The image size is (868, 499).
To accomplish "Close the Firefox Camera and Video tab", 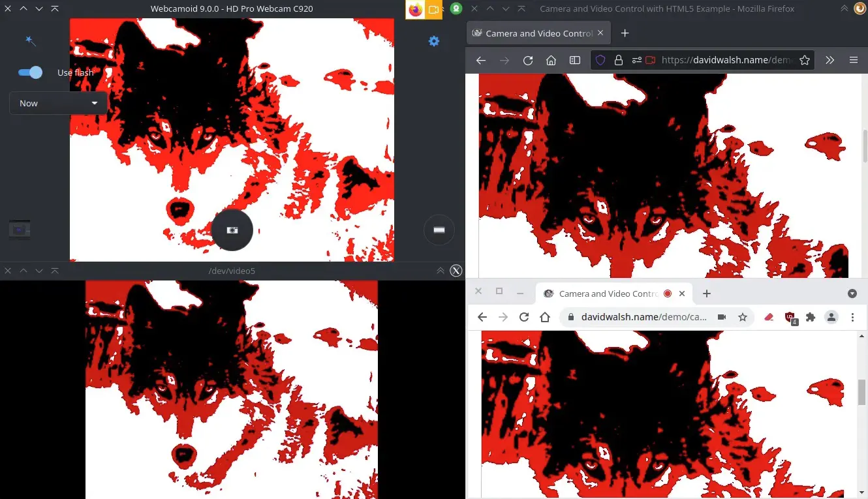I will (601, 33).
